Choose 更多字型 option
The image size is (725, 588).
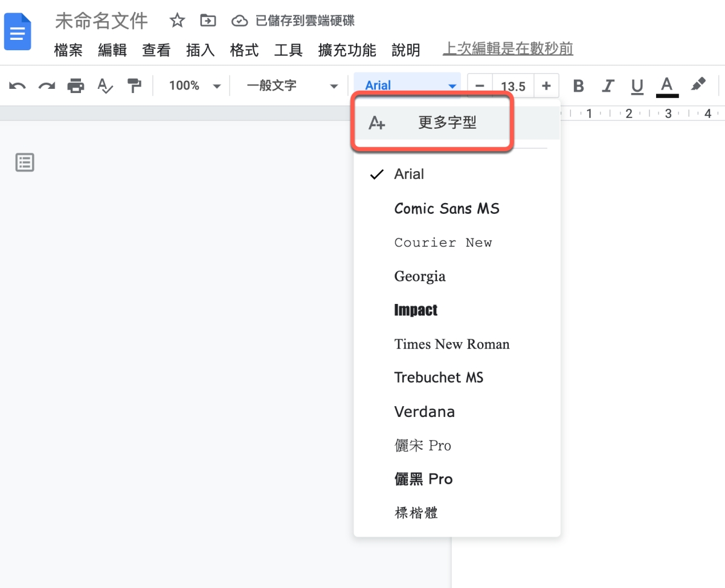[x=457, y=123]
